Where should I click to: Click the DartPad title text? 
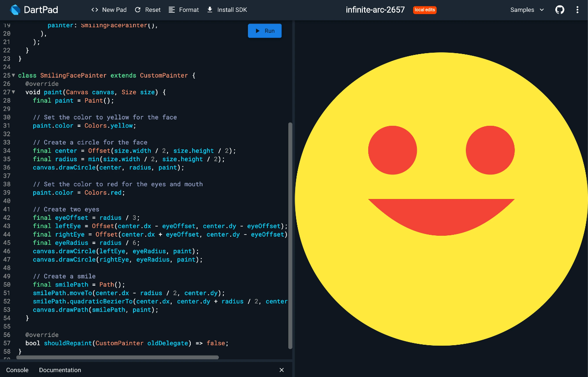pyautogui.click(x=41, y=10)
